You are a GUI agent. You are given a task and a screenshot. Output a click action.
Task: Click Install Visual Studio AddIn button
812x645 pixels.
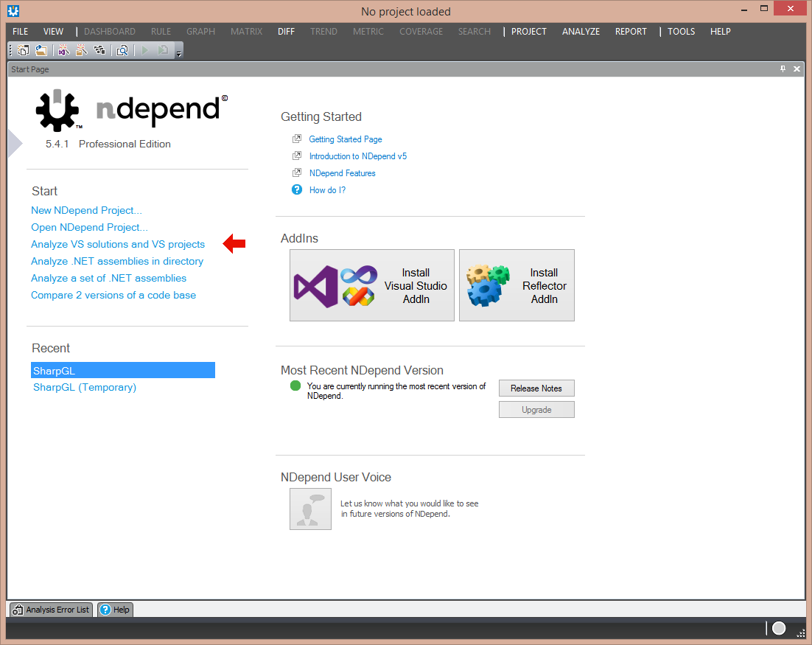coord(372,285)
